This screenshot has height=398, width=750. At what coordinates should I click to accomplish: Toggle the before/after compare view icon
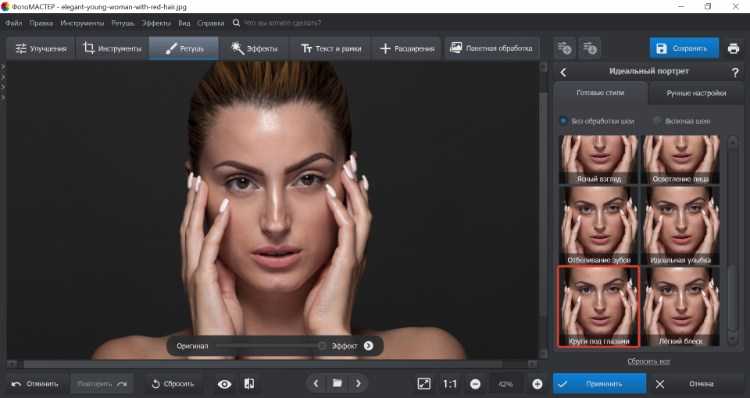pos(249,384)
